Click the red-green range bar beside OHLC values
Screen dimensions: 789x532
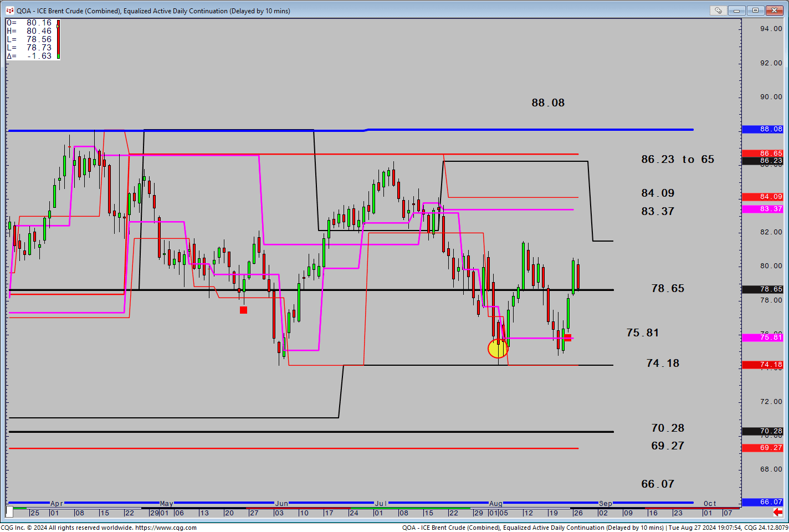pyautogui.click(x=58, y=39)
